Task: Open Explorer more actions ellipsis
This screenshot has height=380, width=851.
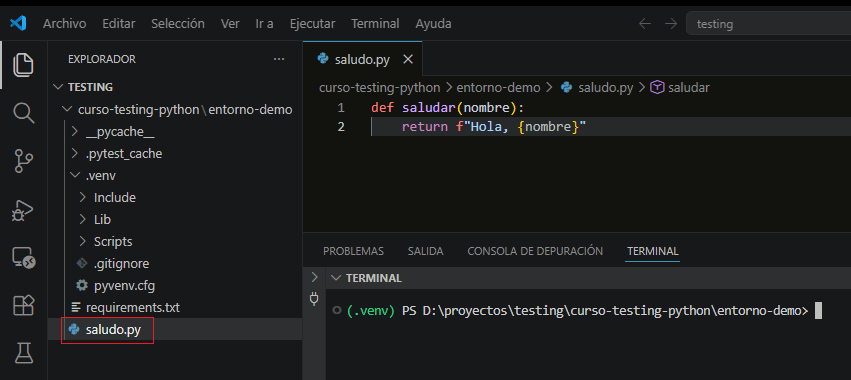Action: coord(279,59)
